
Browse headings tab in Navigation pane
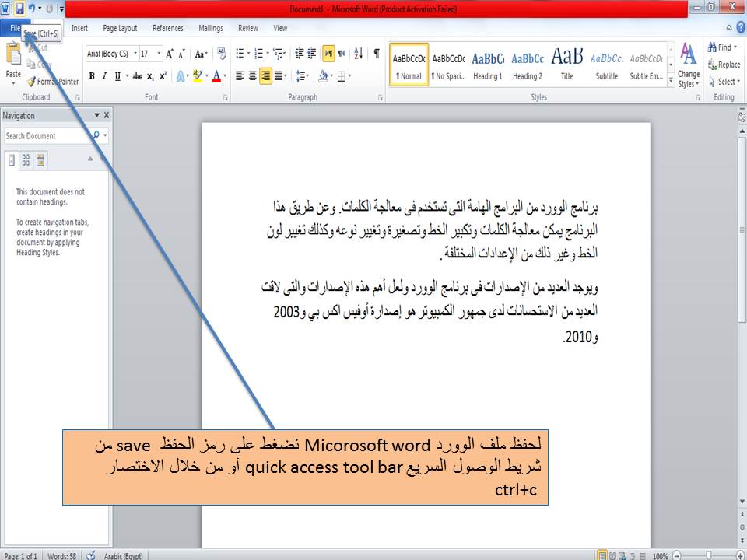click(12, 160)
